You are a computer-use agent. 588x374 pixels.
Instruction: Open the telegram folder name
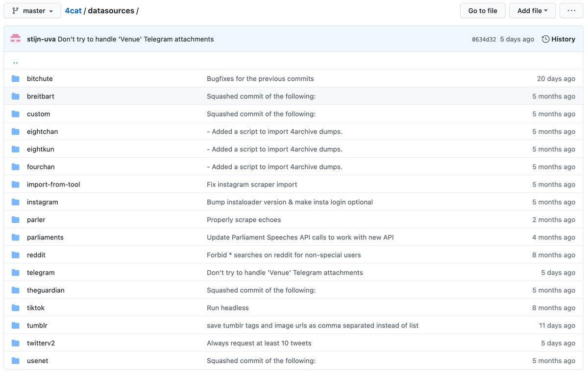coord(41,273)
